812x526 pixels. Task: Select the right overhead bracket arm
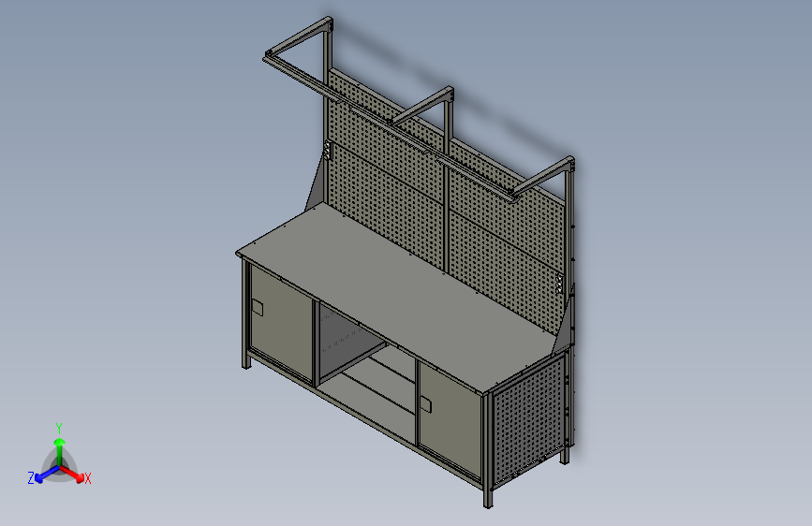pos(542,176)
